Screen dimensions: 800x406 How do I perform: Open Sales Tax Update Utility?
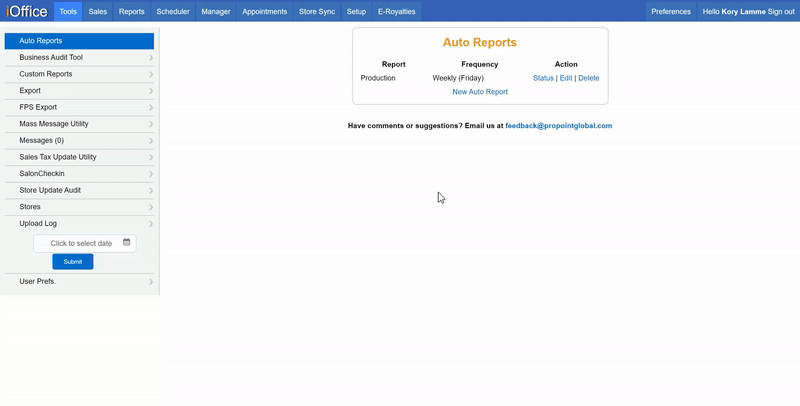pyautogui.click(x=79, y=157)
